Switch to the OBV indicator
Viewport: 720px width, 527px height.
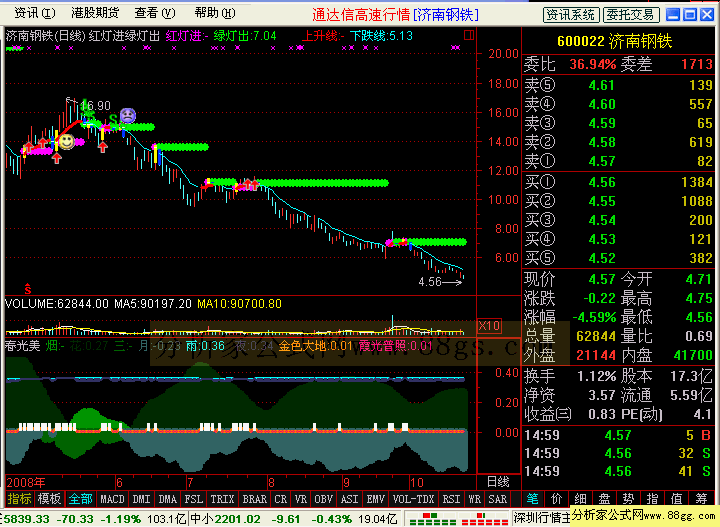[x=324, y=499]
